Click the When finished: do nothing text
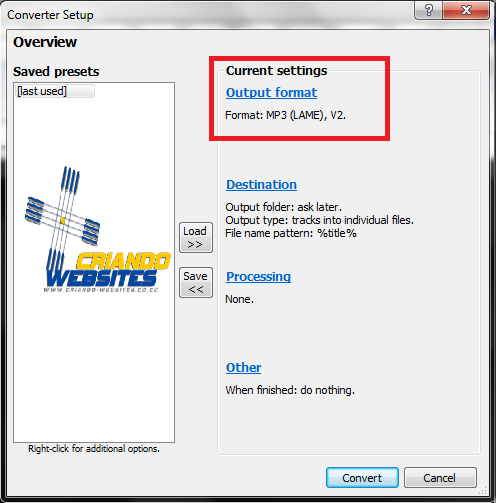Viewport: 496px width, 503px height. coord(290,390)
